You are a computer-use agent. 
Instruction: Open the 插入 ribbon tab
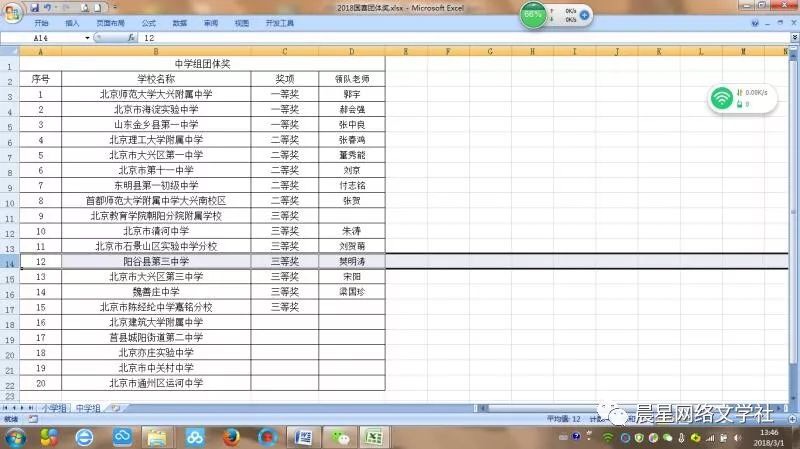[72, 22]
